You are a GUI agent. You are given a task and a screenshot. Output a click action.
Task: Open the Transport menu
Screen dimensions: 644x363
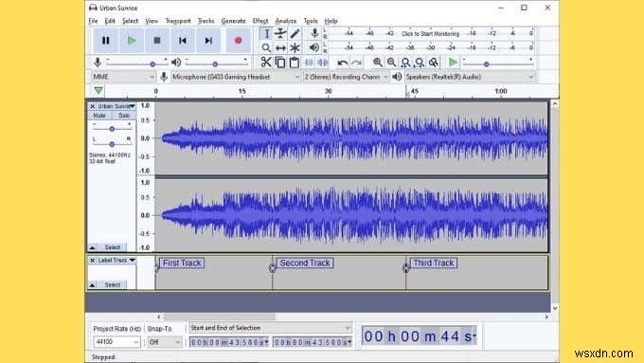178,21
